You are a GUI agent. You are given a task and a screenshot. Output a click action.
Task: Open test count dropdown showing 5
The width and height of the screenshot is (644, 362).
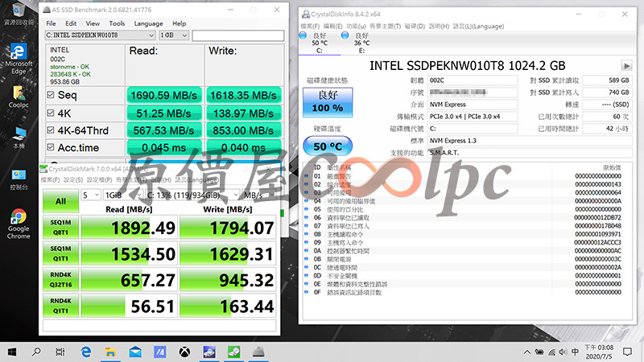(91, 195)
